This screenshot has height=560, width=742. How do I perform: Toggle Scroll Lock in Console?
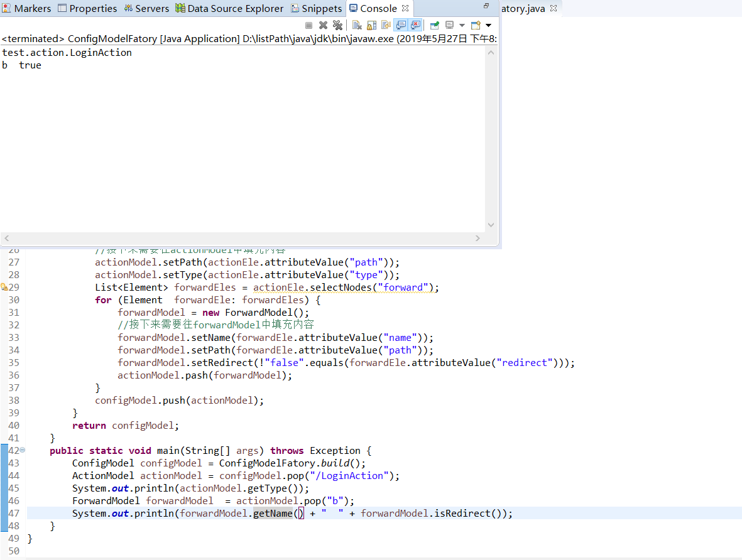click(372, 25)
